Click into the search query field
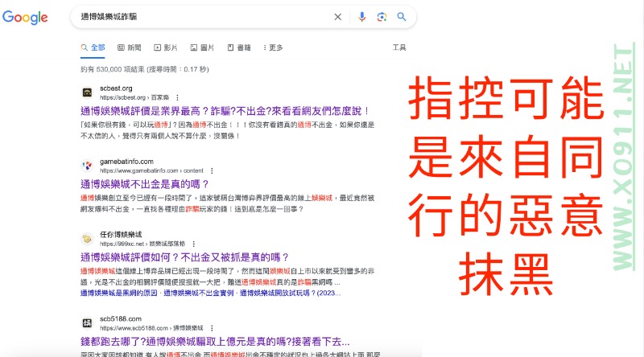This screenshot has width=644, height=357. click(204, 17)
